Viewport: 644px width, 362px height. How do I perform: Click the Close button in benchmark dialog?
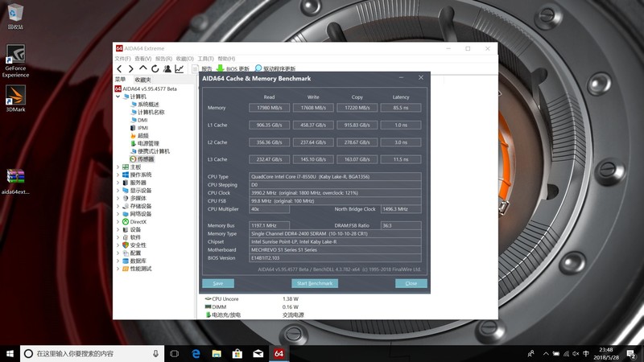411,283
